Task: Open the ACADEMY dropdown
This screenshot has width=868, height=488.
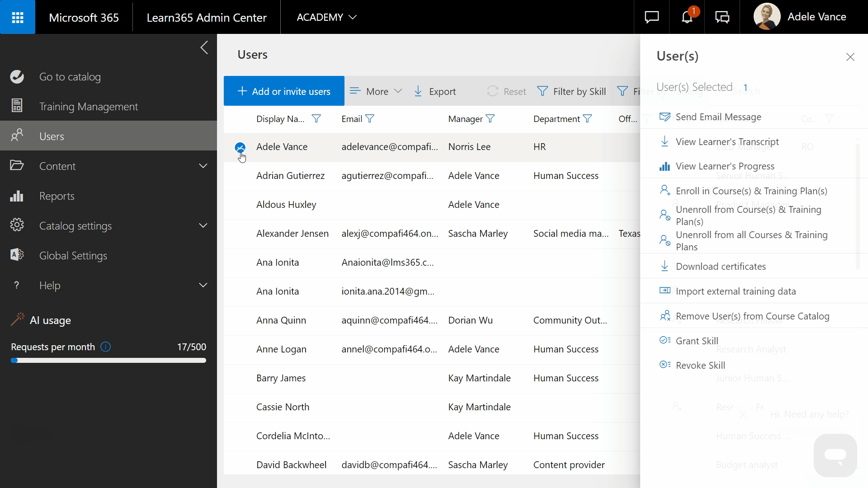Action: point(326,17)
